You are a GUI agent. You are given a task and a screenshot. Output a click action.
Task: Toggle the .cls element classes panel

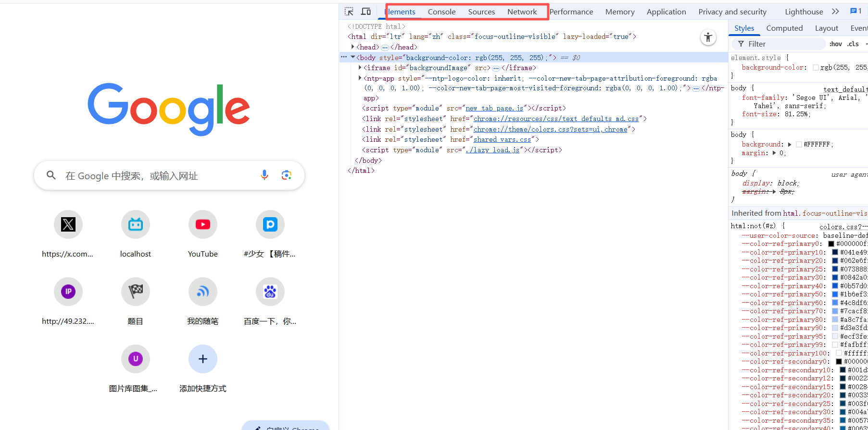(x=853, y=44)
